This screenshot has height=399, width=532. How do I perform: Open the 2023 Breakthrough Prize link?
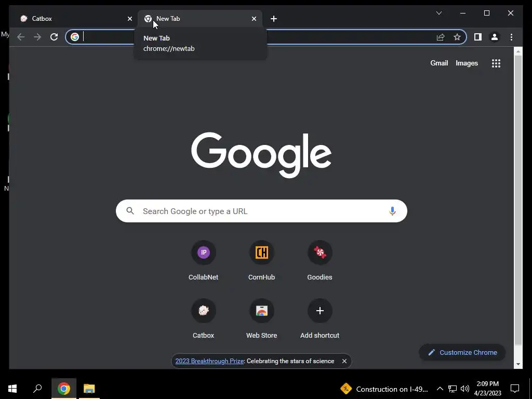pos(209,361)
